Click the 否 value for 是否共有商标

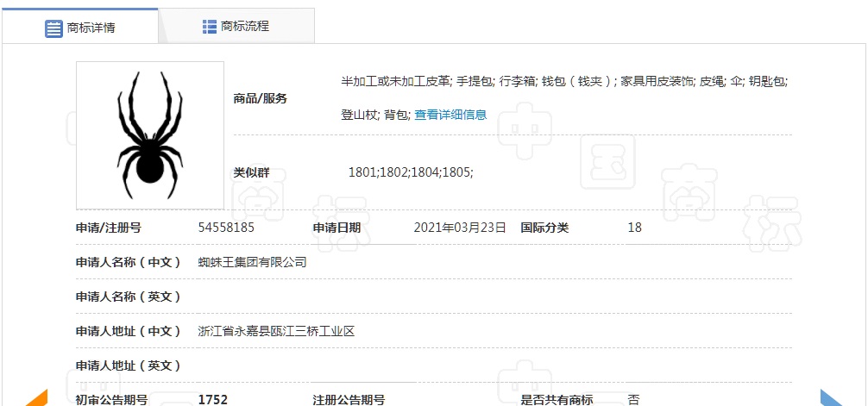634,399
